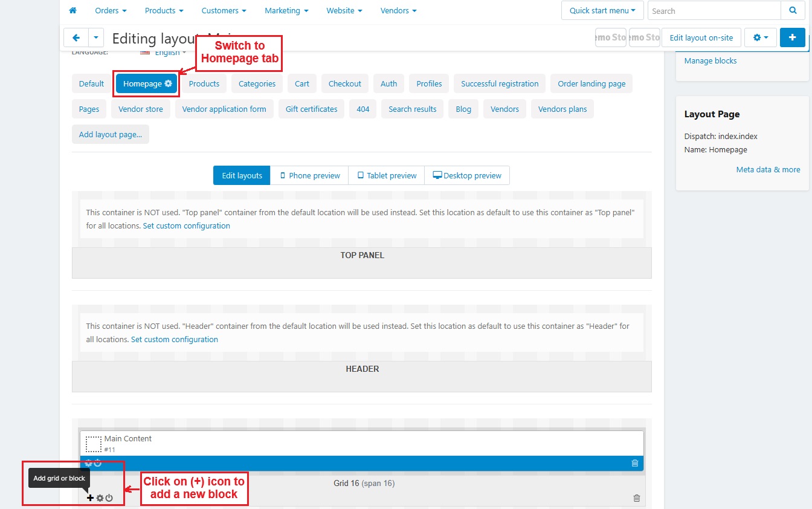Delete Grid 16 using its trash icon
This screenshot has height=509, width=812.
(x=636, y=498)
